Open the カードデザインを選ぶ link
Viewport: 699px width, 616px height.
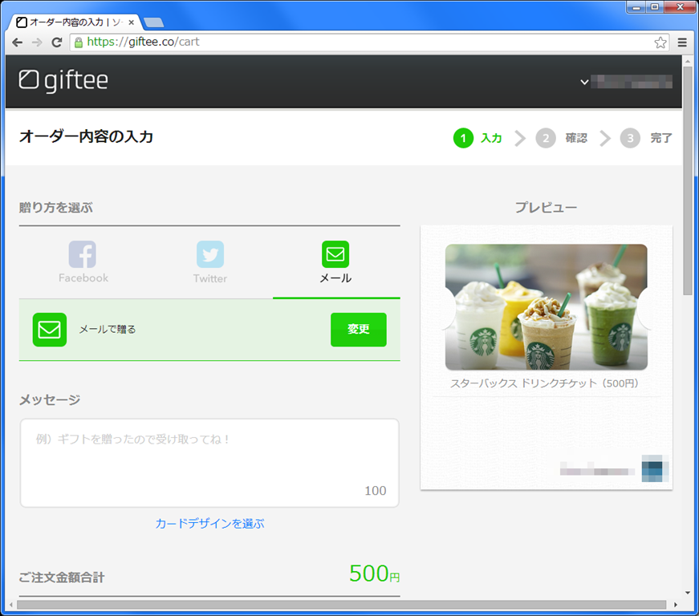tap(209, 523)
